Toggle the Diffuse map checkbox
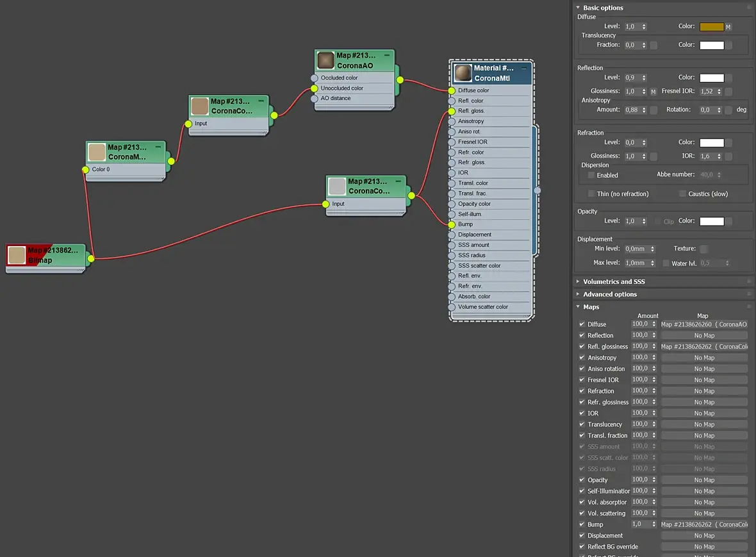 click(x=582, y=324)
